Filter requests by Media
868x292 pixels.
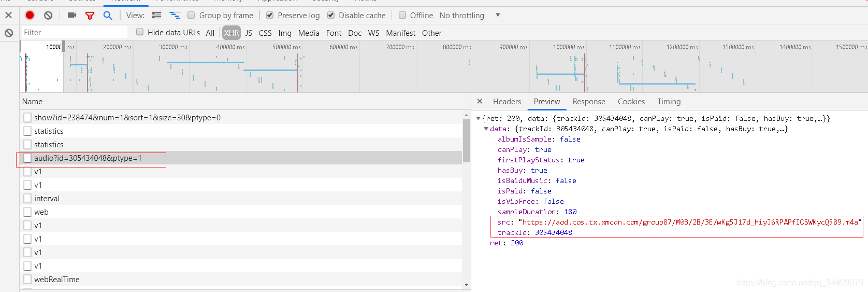coord(309,33)
